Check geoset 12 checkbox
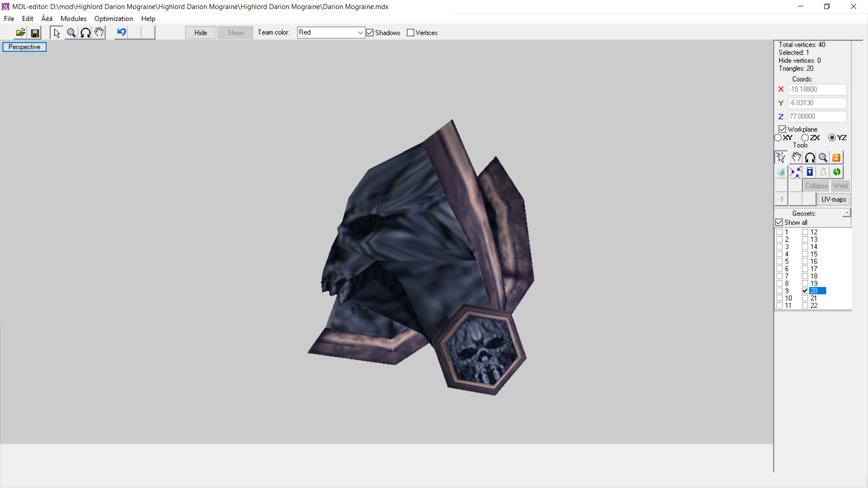Image resolution: width=868 pixels, height=488 pixels. 805,232
